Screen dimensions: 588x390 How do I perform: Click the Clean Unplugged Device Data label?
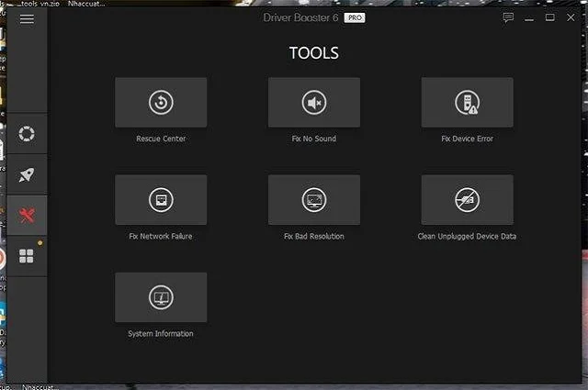467,237
